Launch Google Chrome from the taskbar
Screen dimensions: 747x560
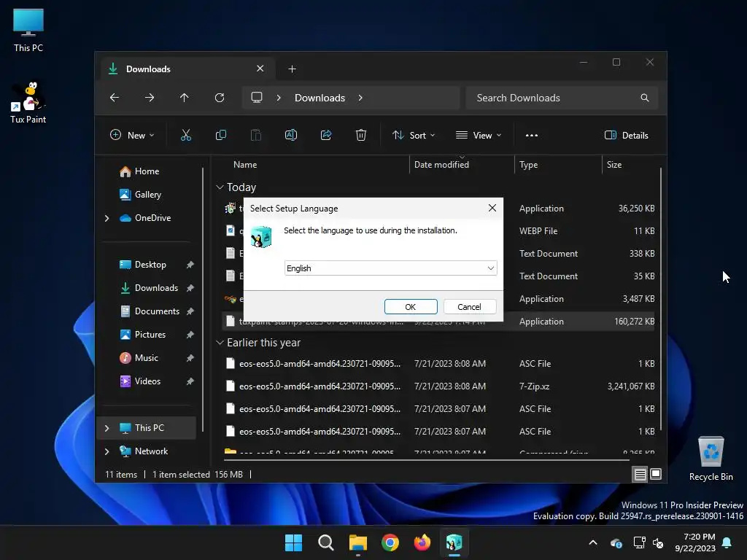(390, 542)
